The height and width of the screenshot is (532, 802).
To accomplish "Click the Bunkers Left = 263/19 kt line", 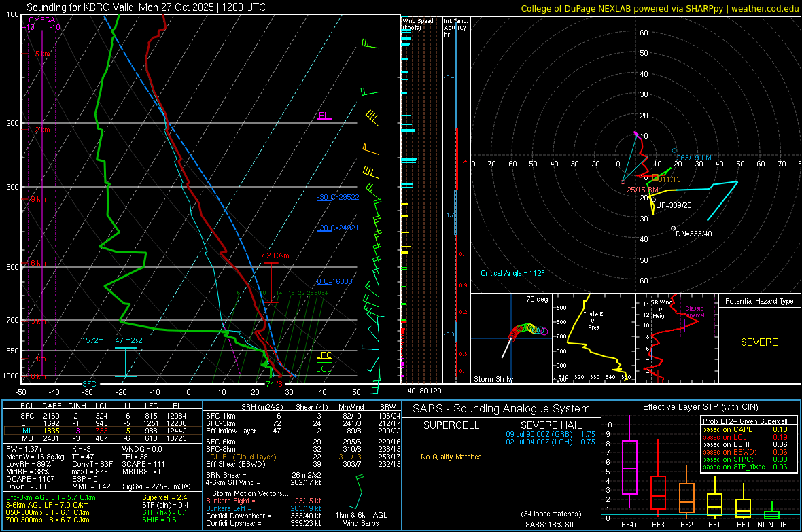I will point(264,508).
